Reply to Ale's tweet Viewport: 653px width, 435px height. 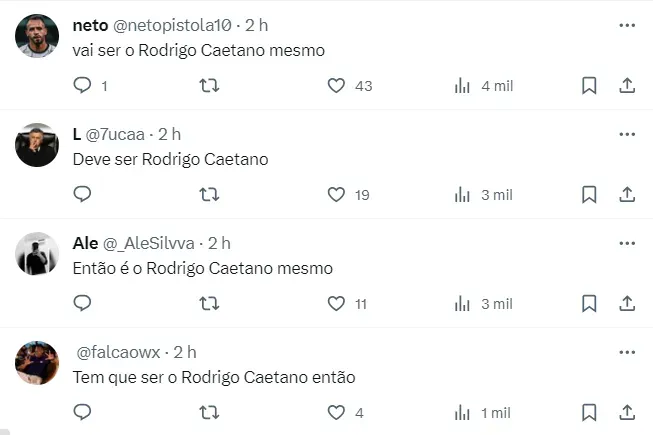[83, 303]
